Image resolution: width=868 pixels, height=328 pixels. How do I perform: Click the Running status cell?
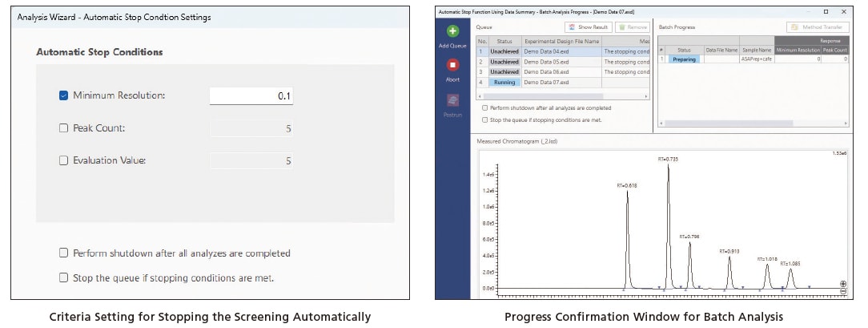[x=504, y=83]
